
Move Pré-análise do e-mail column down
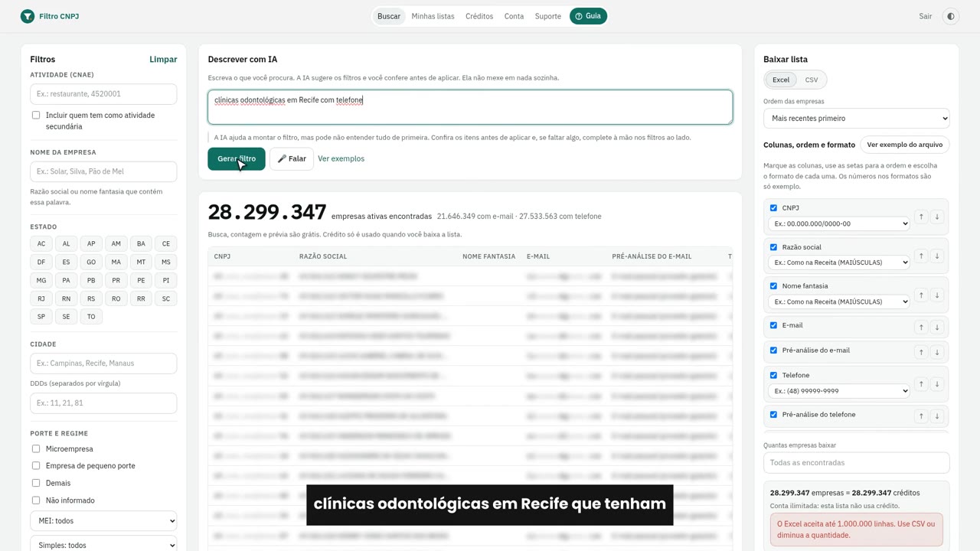pyautogui.click(x=936, y=352)
